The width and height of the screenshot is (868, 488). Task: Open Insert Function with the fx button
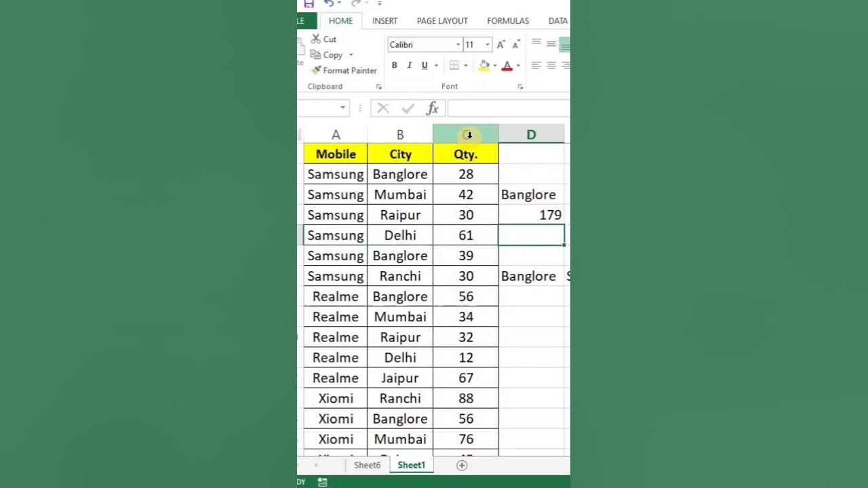coord(432,108)
